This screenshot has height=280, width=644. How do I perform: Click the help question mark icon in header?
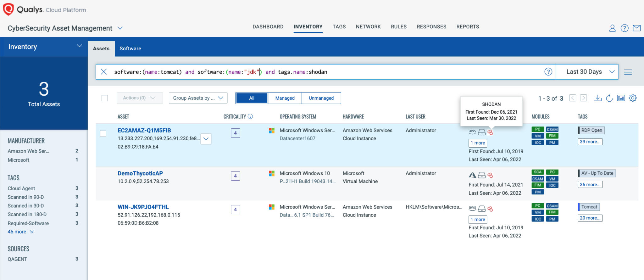point(624,28)
